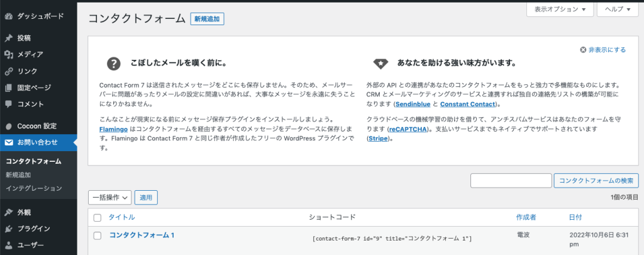Open the 一括操作 bulk actions dropdown

109,198
